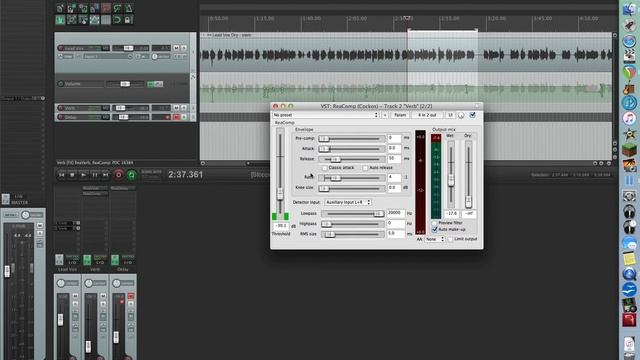This screenshot has height=360, width=640.
Task: Toggle the auto-crossfade toolbar icon
Action: click(x=60, y=20)
